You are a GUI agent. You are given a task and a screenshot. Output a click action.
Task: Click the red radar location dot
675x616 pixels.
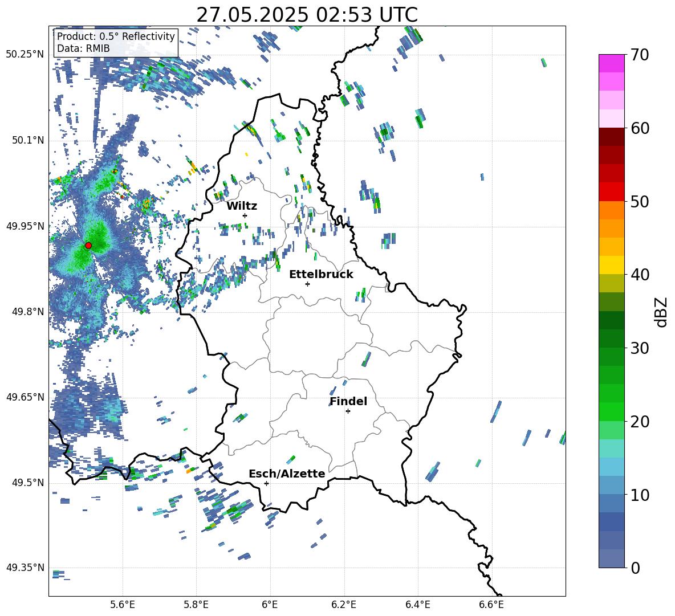[88, 246]
